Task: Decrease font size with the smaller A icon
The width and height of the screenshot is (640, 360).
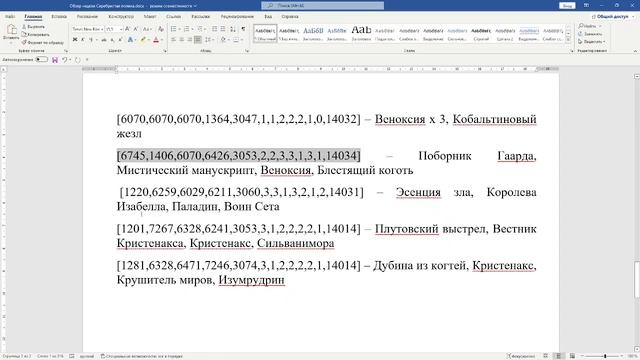Action: [x=135, y=29]
